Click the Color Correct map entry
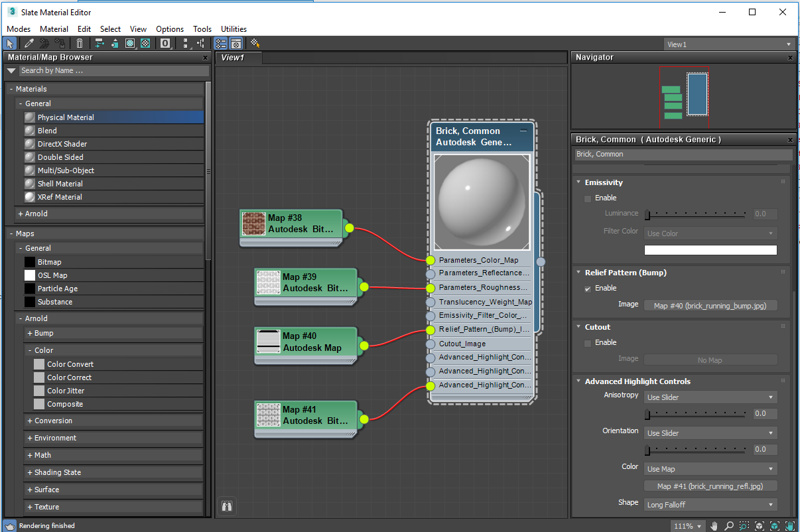 (x=118, y=377)
